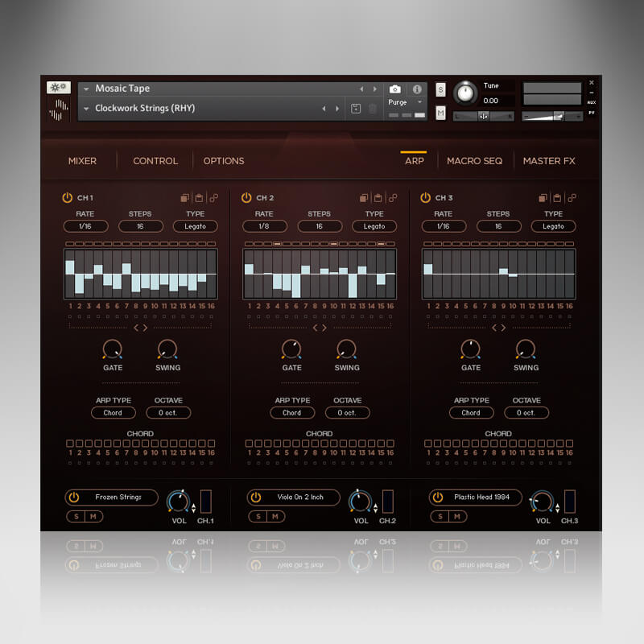
Task: Solo the Frozen Strings channel
Action: 75,517
